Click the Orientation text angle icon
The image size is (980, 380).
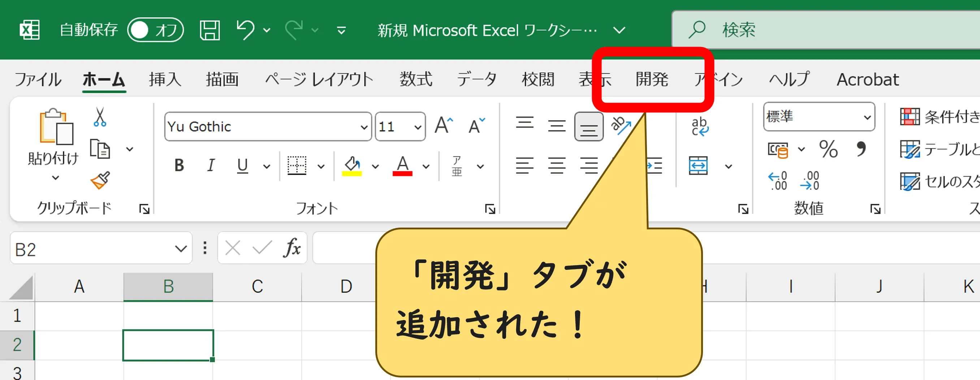[621, 126]
